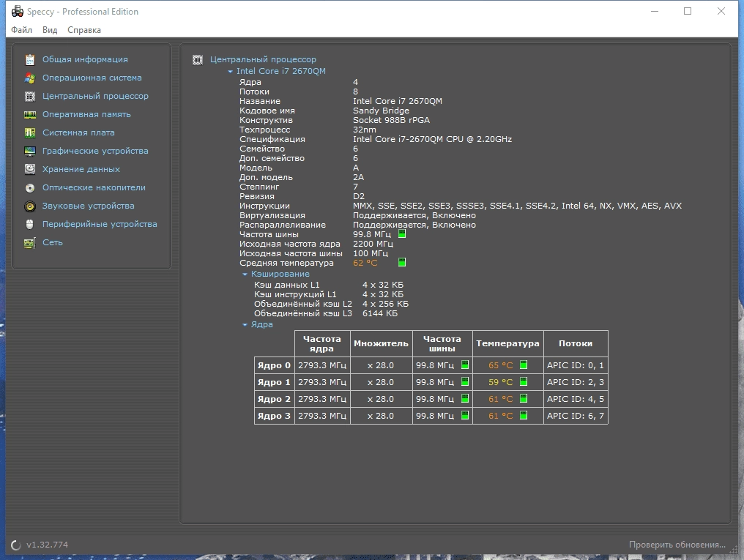Screen dimensions: 744x560
Task: Click green icon next to Ядро 2 temperature
Action: pyautogui.click(x=524, y=399)
